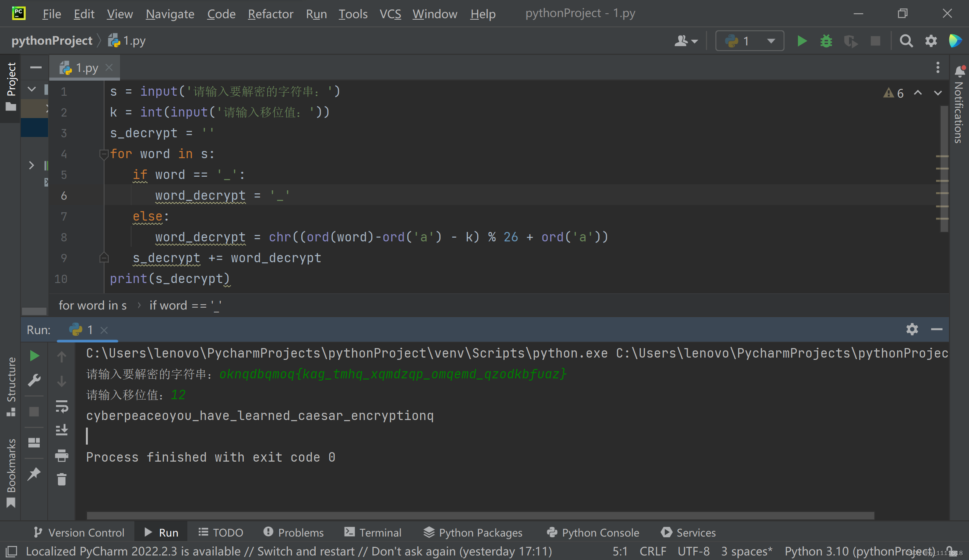Open line separator CRLF selector

[x=653, y=551]
